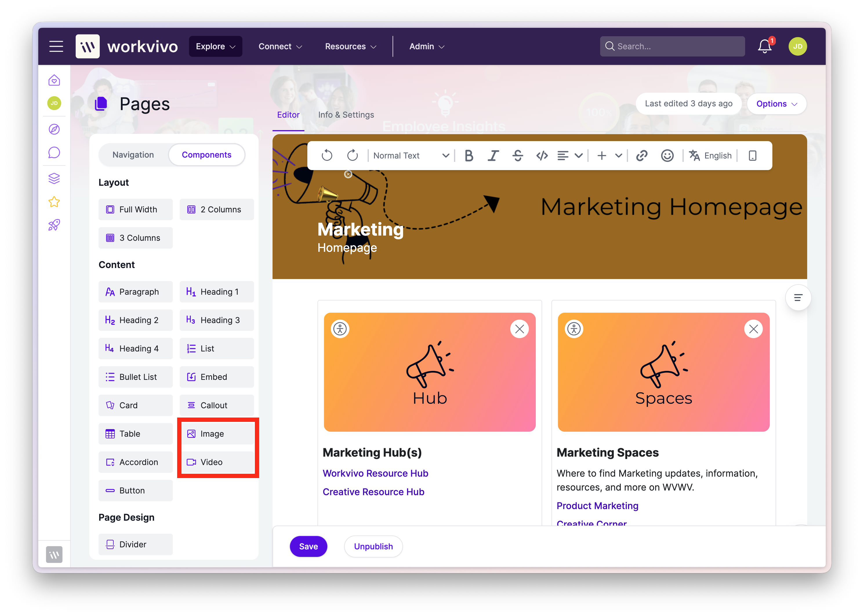
Task: Apply strikethrough formatting
Action: [518, 156]
